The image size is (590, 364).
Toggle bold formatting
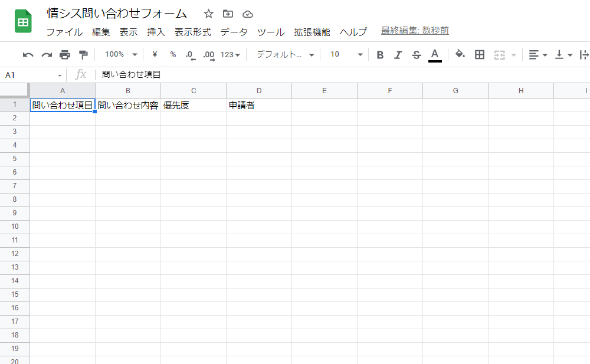tap(380, 54)
